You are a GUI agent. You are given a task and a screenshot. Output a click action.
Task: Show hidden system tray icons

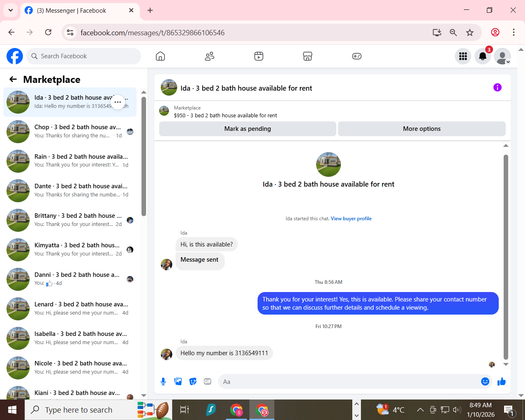point(420,409)
